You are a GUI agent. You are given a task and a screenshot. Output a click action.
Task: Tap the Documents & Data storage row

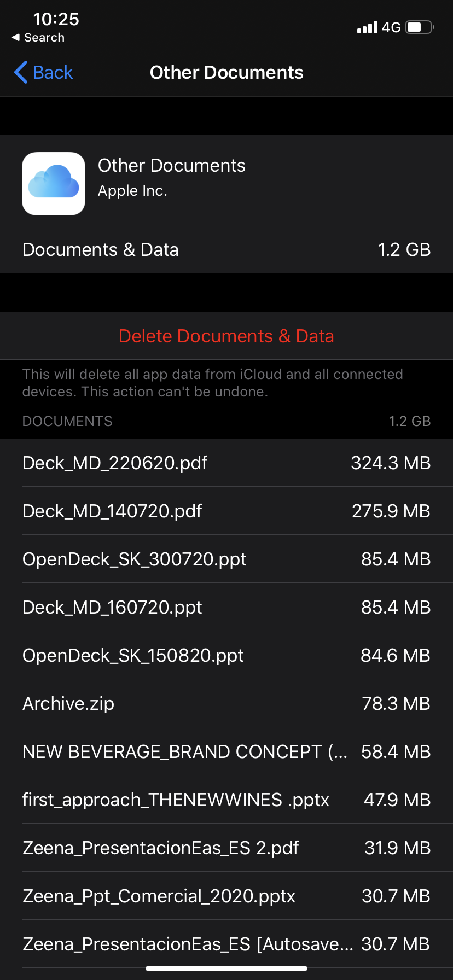point(226,249)
